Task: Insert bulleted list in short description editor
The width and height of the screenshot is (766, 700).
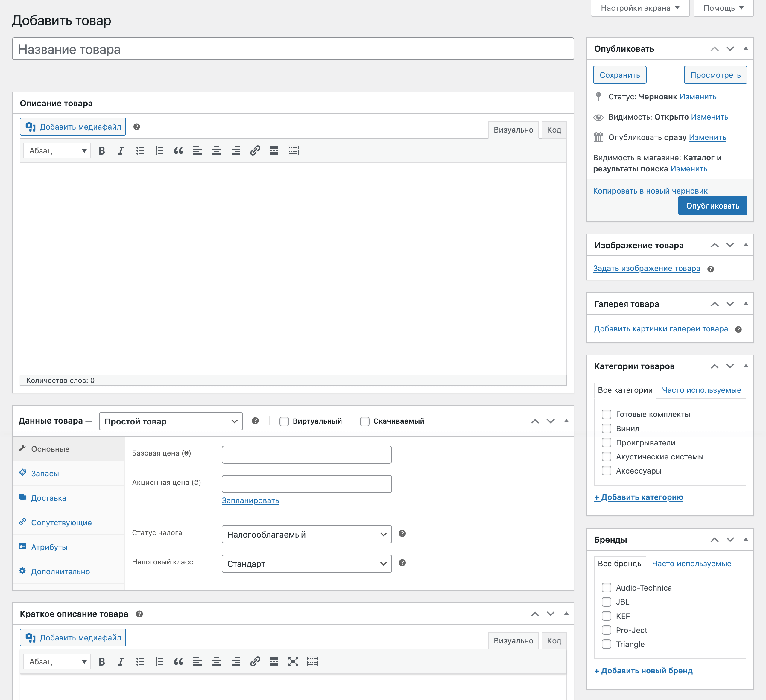Action: (x=140, y=662)
